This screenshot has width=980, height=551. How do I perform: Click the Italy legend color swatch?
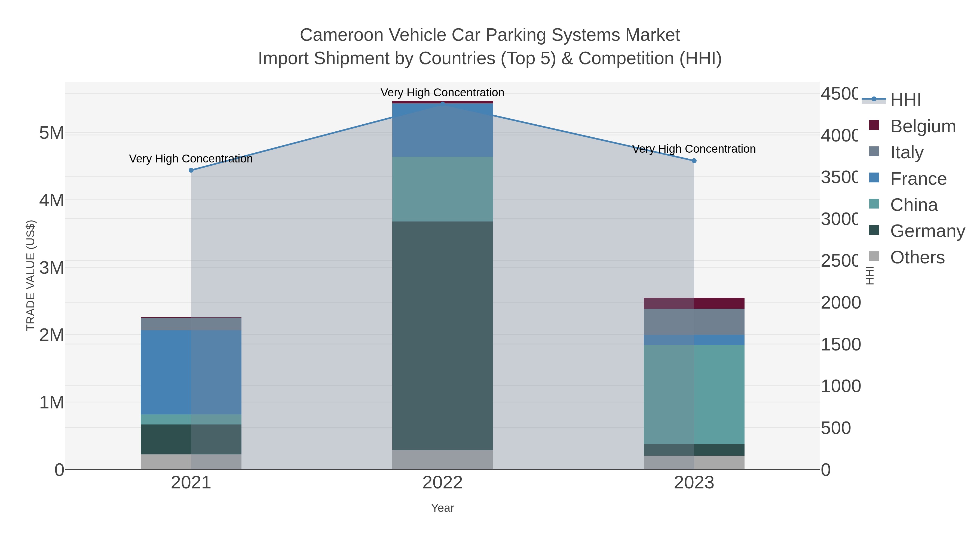click(874, 151)
